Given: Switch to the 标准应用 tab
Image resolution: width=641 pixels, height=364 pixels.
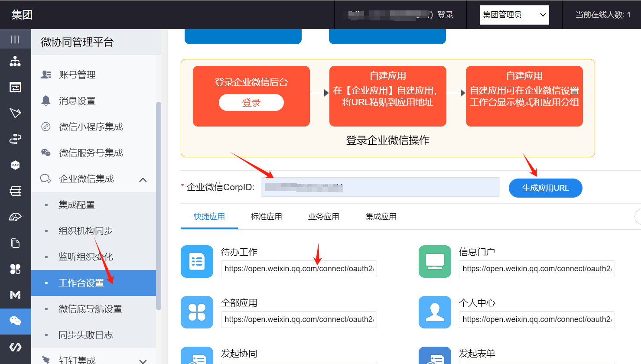Looking at the screenshot, I should click(267, 217).
